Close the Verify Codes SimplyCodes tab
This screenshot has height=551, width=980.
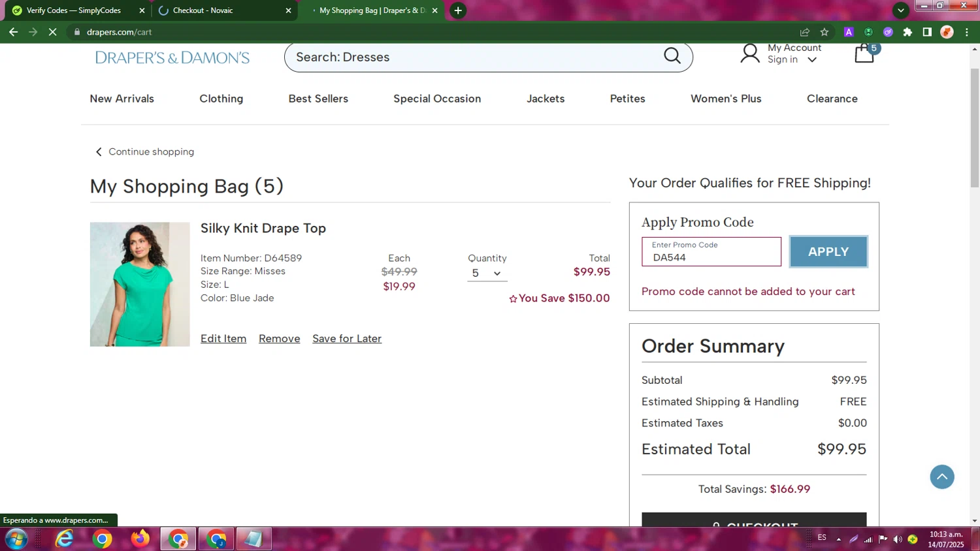tap(142, 10)
